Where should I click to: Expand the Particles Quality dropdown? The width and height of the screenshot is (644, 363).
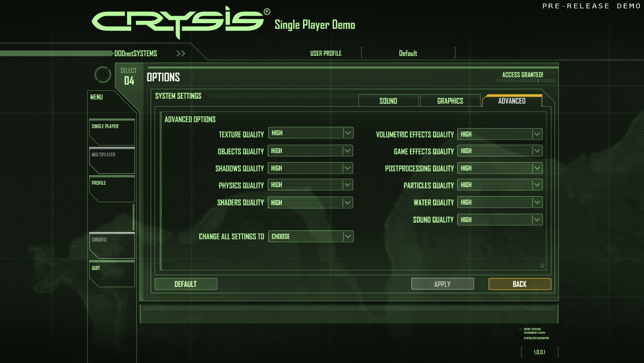[x=500, y=185]
